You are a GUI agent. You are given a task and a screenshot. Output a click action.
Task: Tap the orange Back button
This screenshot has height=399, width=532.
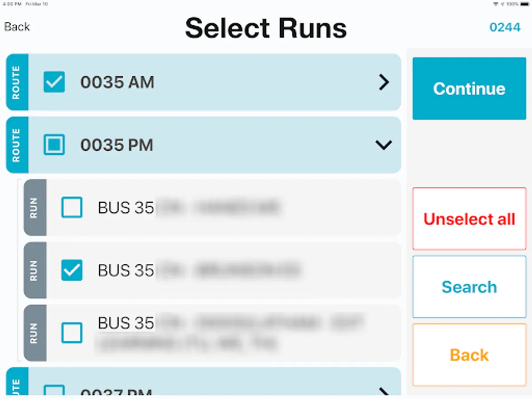[x=469, y=355]
